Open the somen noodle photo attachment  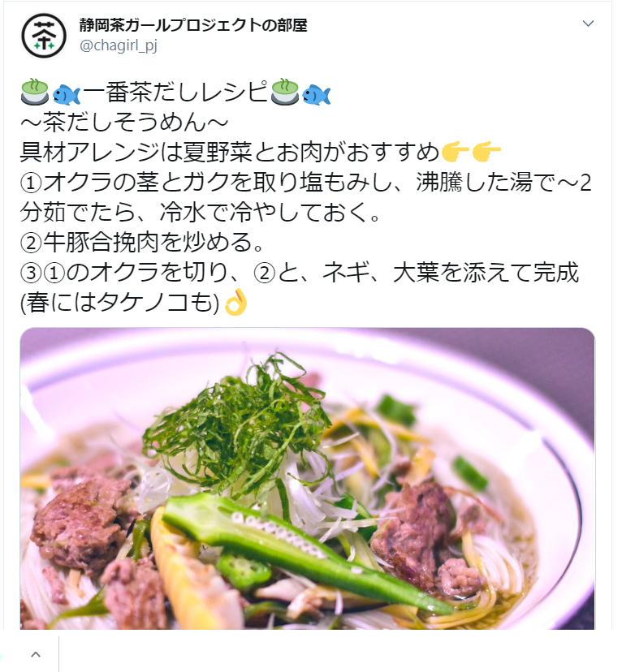[x=307, y=478]
